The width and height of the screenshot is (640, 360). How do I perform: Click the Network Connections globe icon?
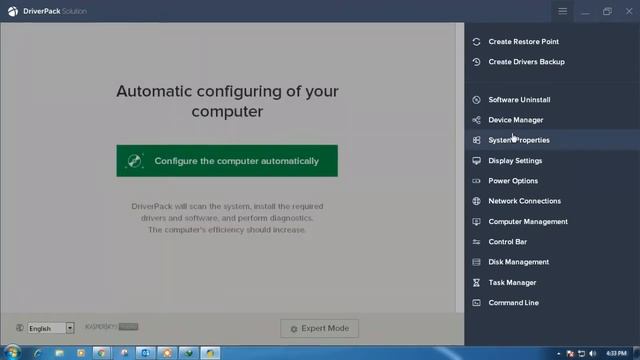click(x=476, y=201)
